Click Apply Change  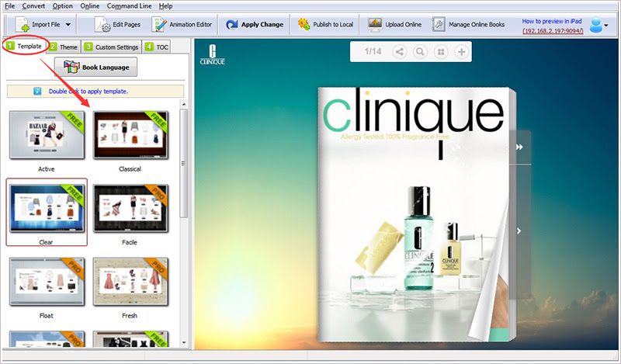coord(255,25)
